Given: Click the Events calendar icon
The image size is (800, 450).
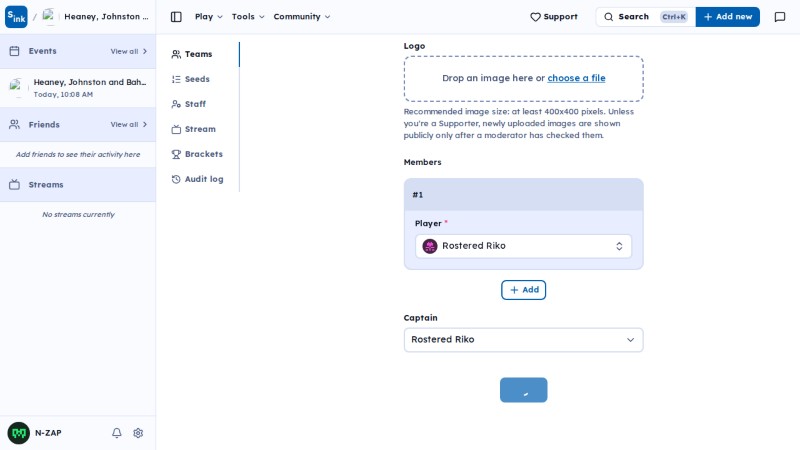Looking at the screenshot, I should (14, 51).
